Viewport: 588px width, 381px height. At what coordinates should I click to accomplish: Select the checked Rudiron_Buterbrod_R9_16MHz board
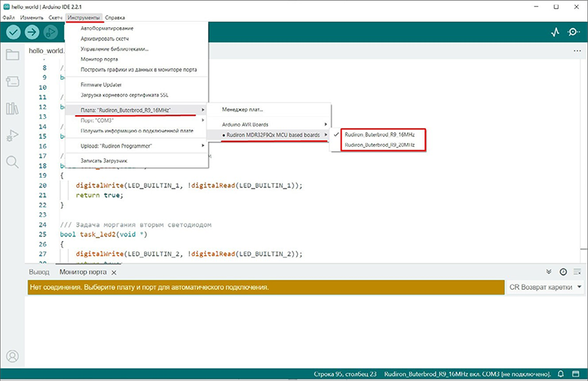click(379, 135)
